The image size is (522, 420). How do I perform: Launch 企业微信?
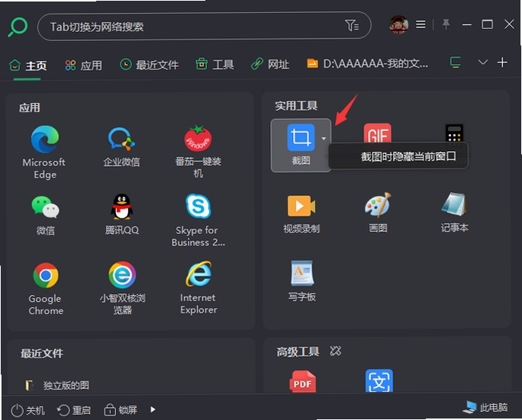(x=121, y=146)
